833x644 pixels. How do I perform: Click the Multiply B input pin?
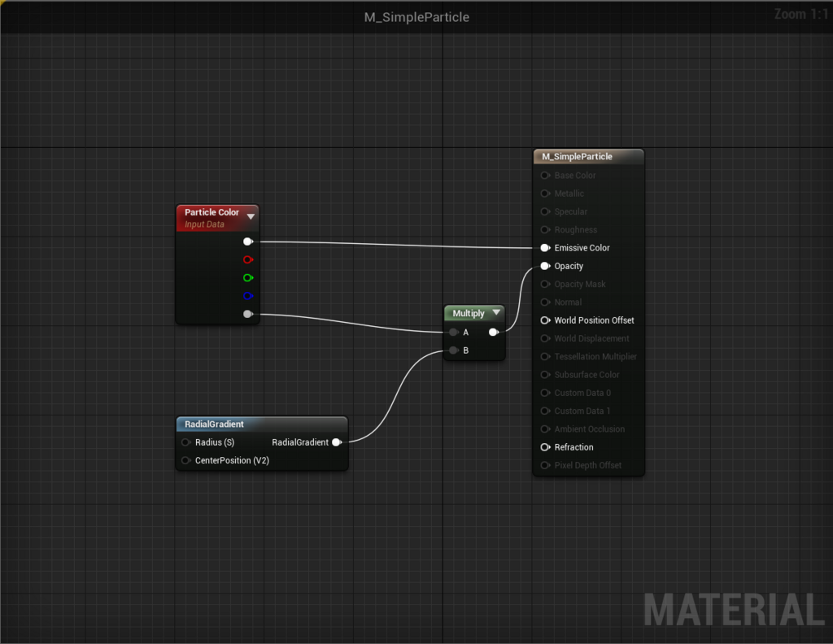point(453,350)
